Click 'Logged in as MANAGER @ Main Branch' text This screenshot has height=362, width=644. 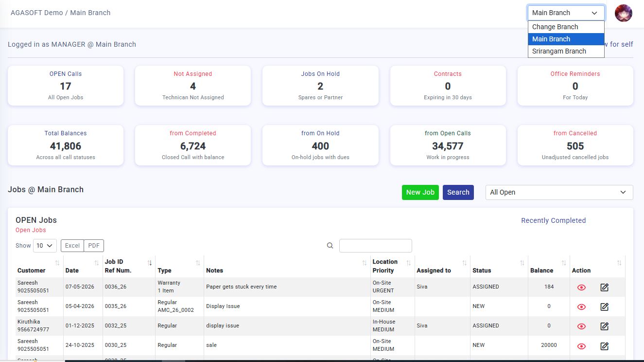72,44
